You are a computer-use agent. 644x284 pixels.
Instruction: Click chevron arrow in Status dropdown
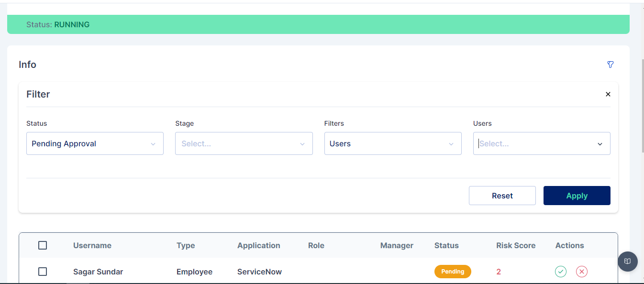pos(153,144)
